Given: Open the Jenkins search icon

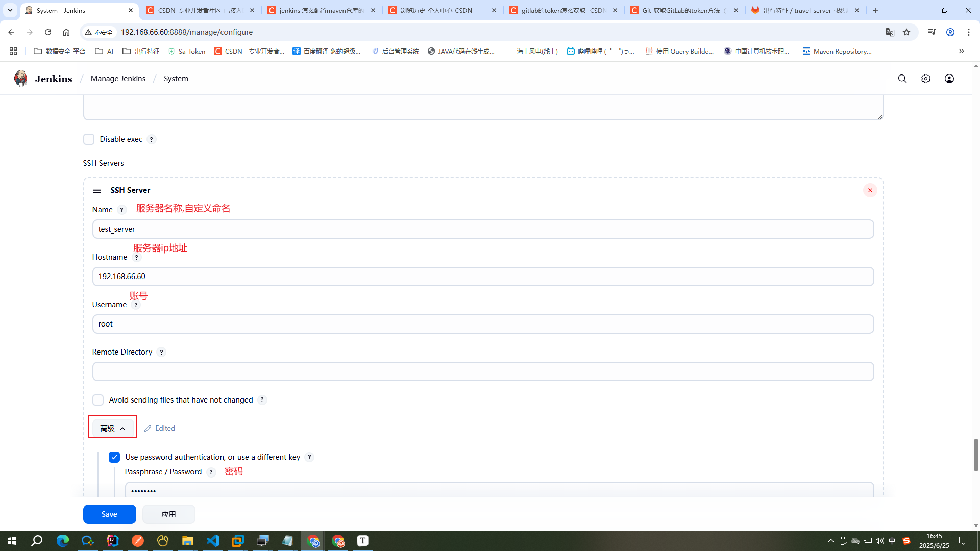Looking at the screenshot, I should (x=902, y=79).
